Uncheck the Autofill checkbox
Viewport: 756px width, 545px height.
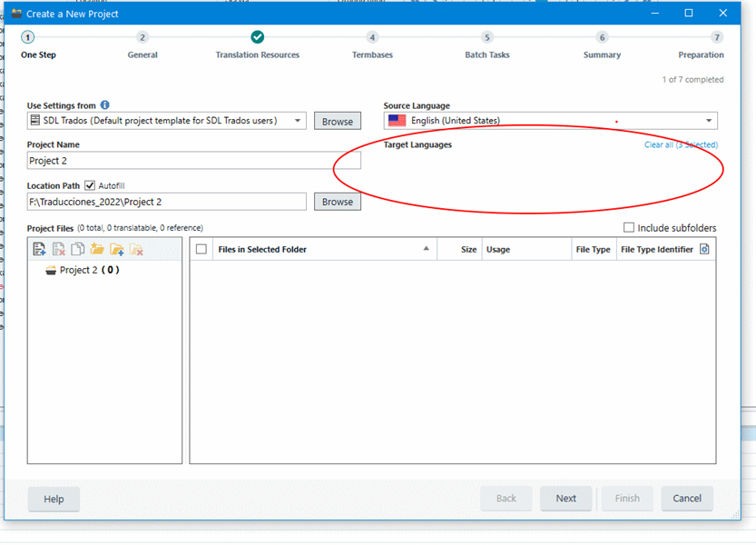click(88, 184)
